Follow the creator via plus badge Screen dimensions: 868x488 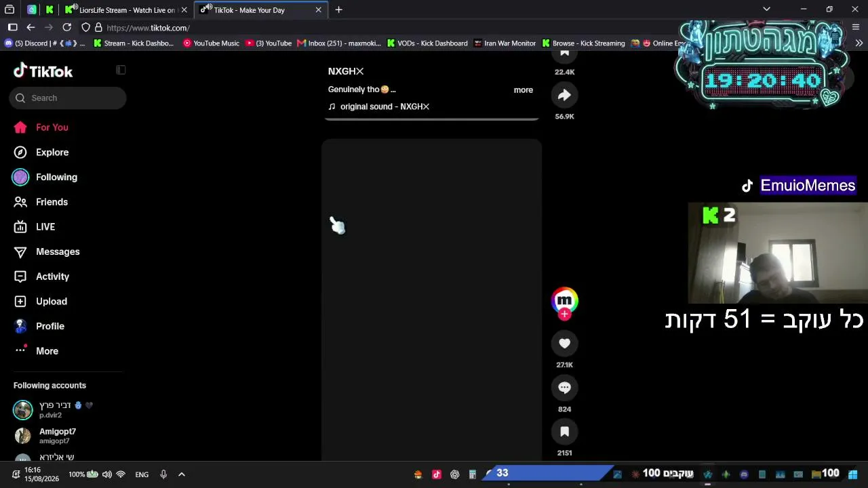pyautogui.click(x=564, y=314)
